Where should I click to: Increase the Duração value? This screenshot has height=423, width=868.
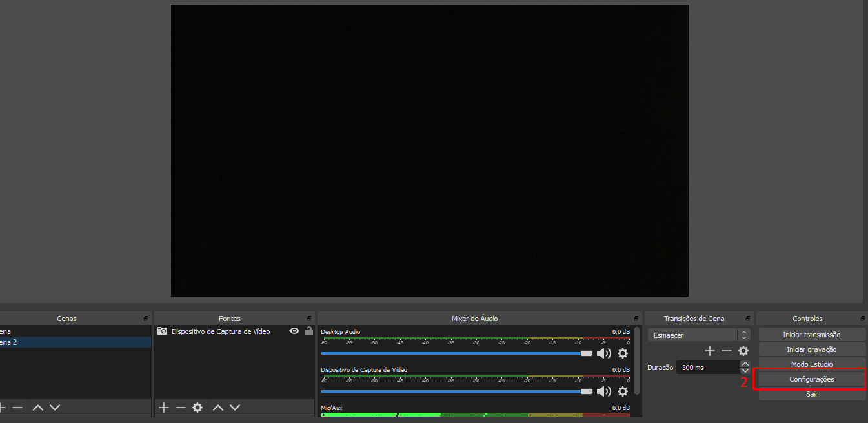click(x=745, y=364)
